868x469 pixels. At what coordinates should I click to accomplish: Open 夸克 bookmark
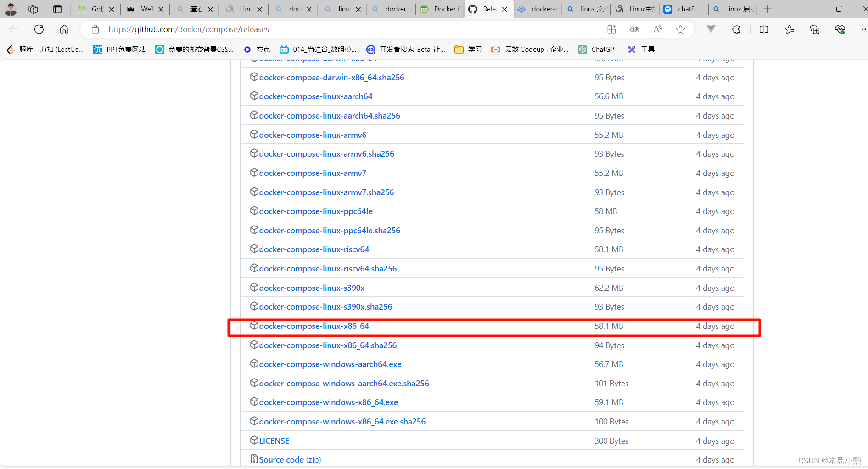click(257, 50)
